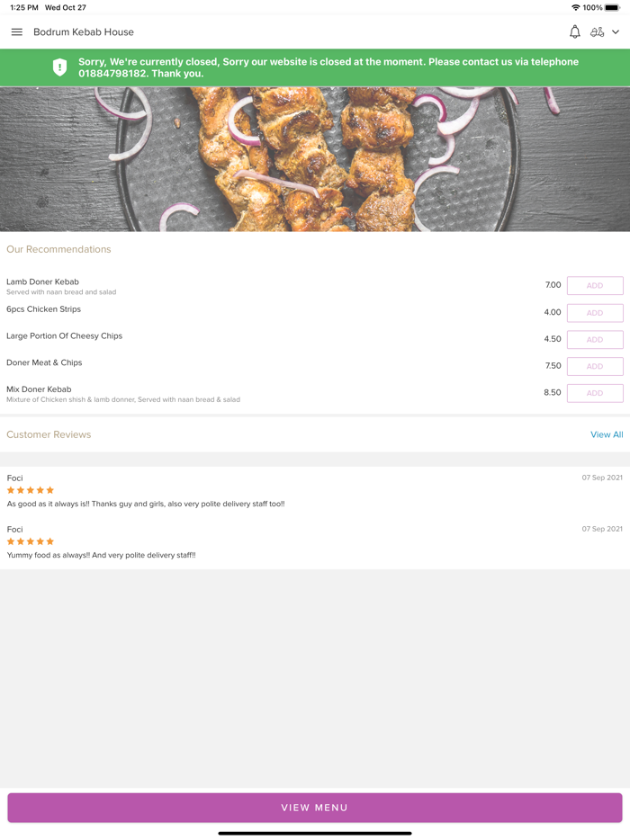Add 6pcs Chicken Strips to the order
Viewport: 630px width, 840px height.
(595, 312)
